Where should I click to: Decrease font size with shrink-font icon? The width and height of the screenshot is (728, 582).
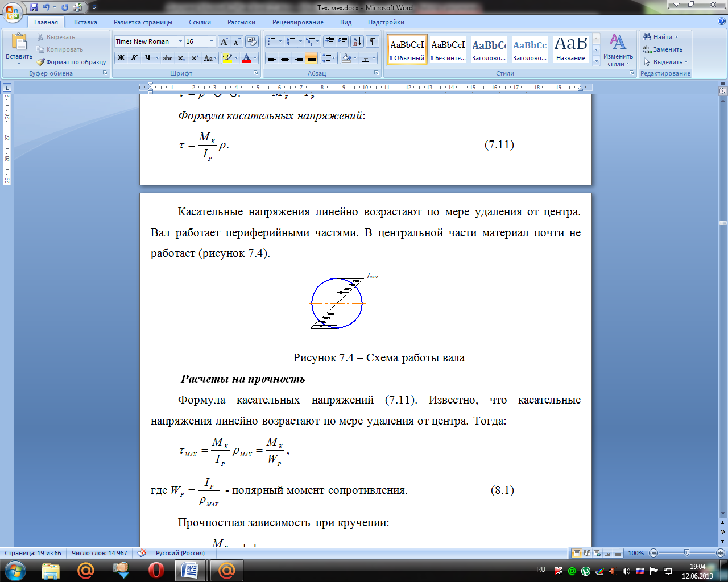click(237, 41)
